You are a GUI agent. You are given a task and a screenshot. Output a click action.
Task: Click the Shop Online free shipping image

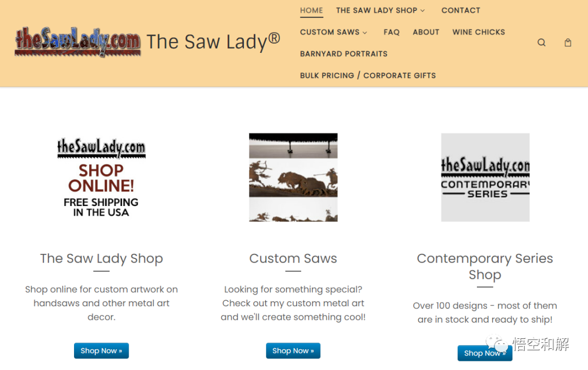coord(101,178)
